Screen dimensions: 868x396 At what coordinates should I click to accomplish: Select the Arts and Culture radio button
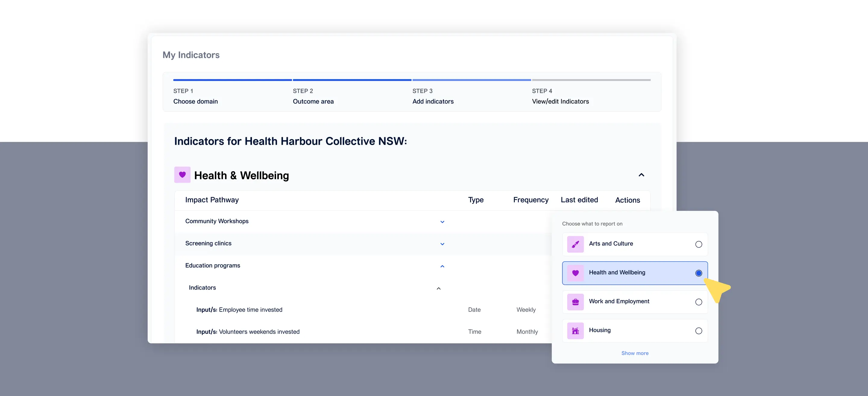pyautogui.click(x=699, y=244)
